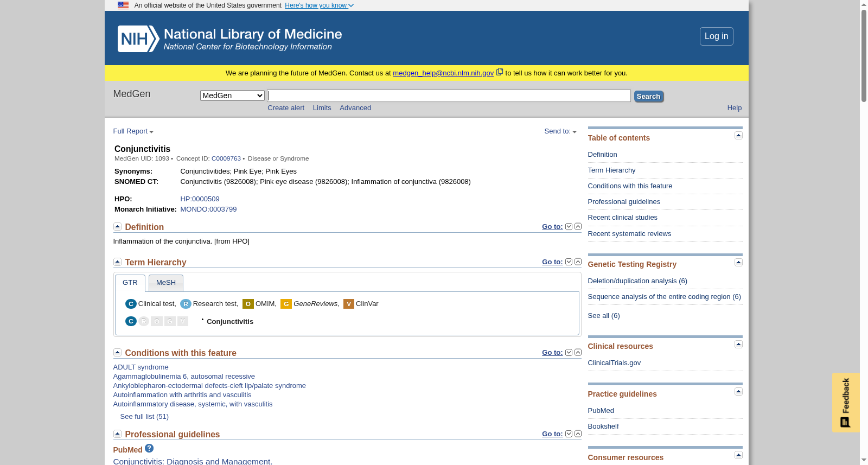Jump down arrow in Professional guidelines header

(x=569, y=434)
